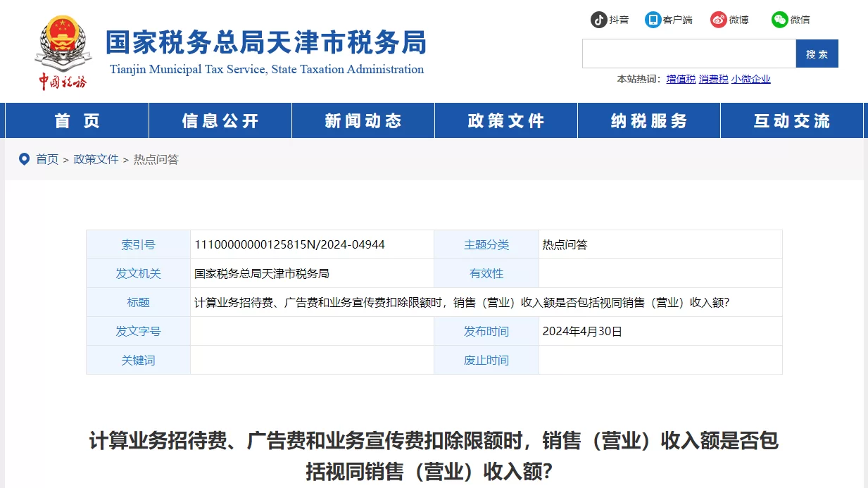Click the 国家税务总局天津市税务局 site title

(266, 44)
